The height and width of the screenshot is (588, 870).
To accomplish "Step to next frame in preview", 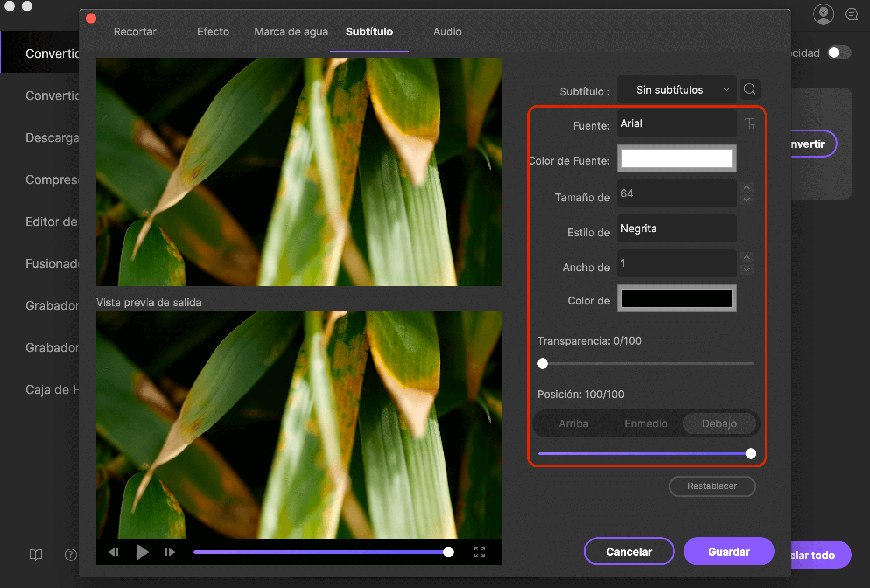I will [x=170, y=552].
